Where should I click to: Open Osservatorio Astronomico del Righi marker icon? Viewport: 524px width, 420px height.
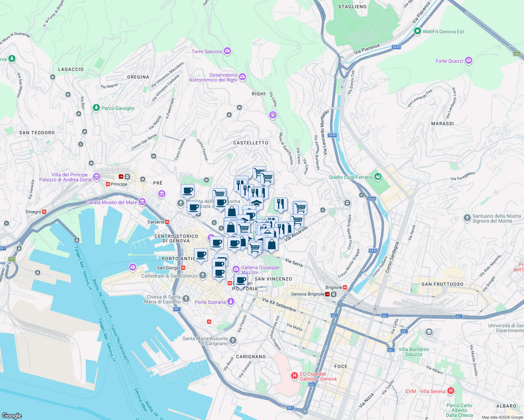coord(242,77)
